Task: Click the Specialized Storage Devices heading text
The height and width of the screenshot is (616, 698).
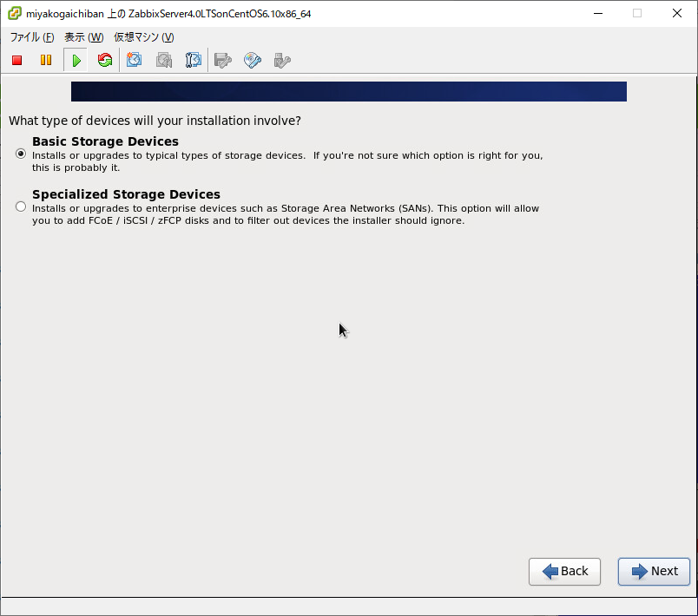Action: click(126, 194)
